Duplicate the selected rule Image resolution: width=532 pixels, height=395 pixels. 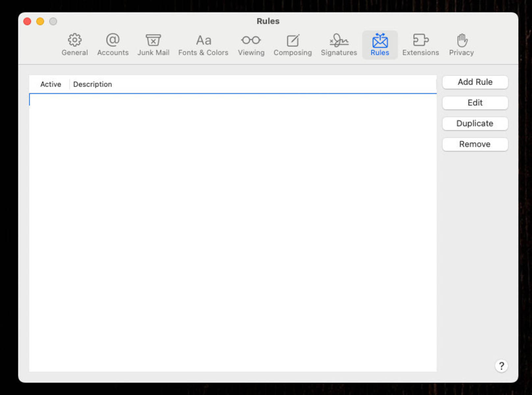click(475, 123)
